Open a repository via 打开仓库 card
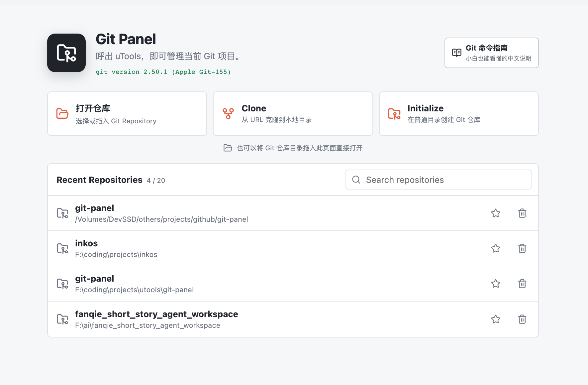This screenshot has height=385, width=588. [x=127, y=114]
